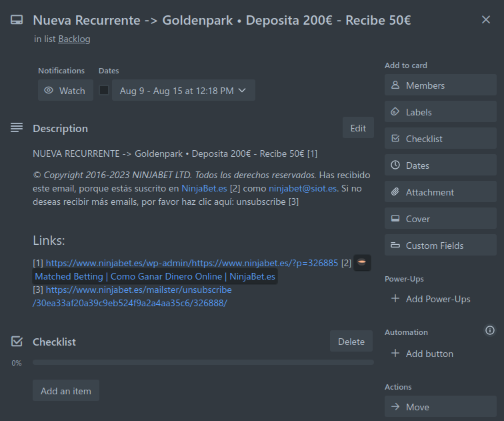Open Matched Betting | Como Ganar Dinero link
The image size is (504, 421).
(155, 277)
